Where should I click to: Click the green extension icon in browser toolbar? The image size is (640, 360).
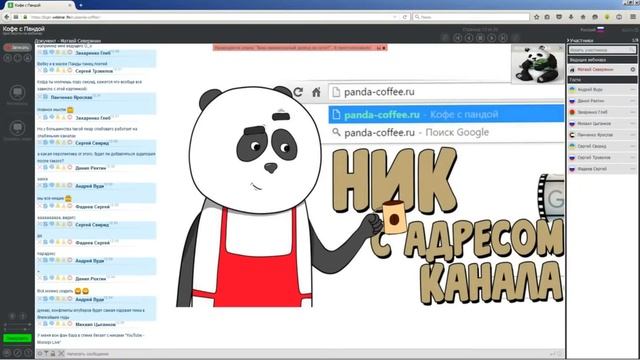click(x=607, y=17)
